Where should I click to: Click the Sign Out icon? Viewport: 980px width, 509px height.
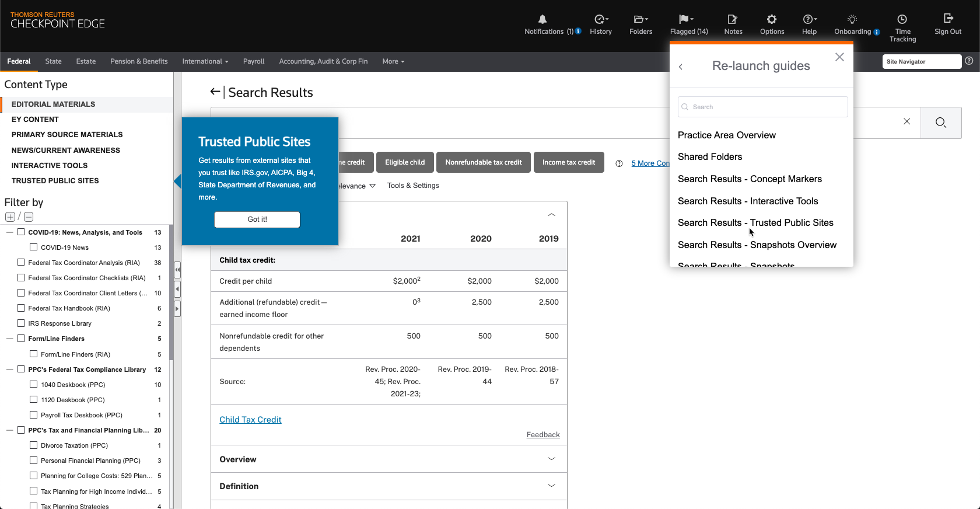tap(947, 19)
